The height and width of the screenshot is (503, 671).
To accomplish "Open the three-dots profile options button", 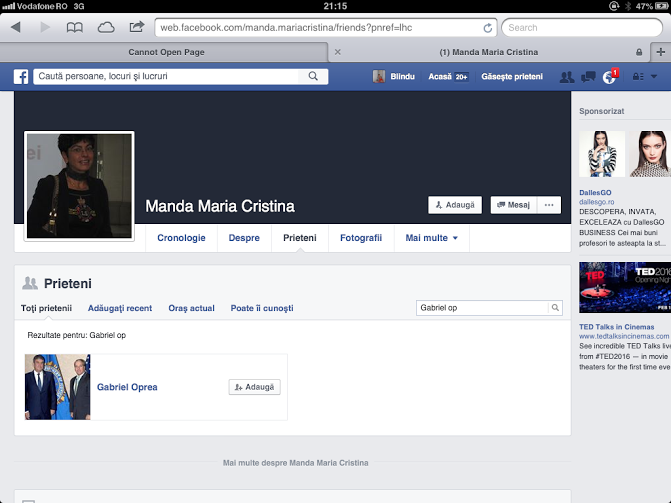I will (x=549, y=205).
